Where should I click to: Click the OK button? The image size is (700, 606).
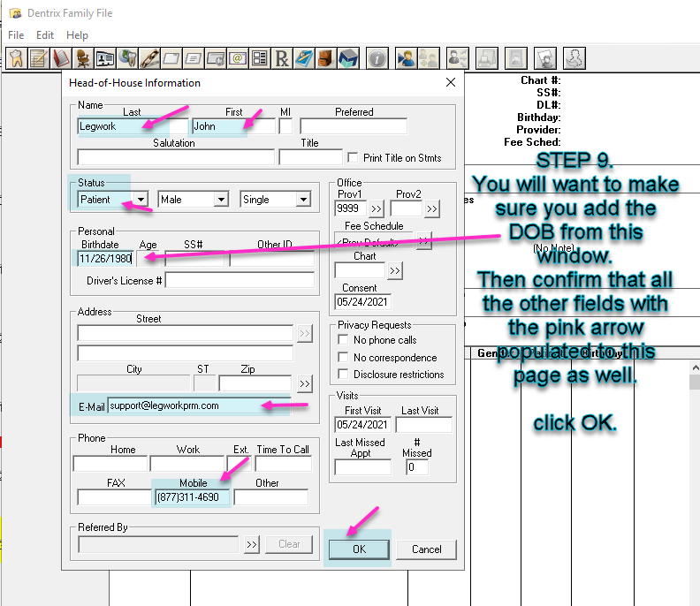359,549
